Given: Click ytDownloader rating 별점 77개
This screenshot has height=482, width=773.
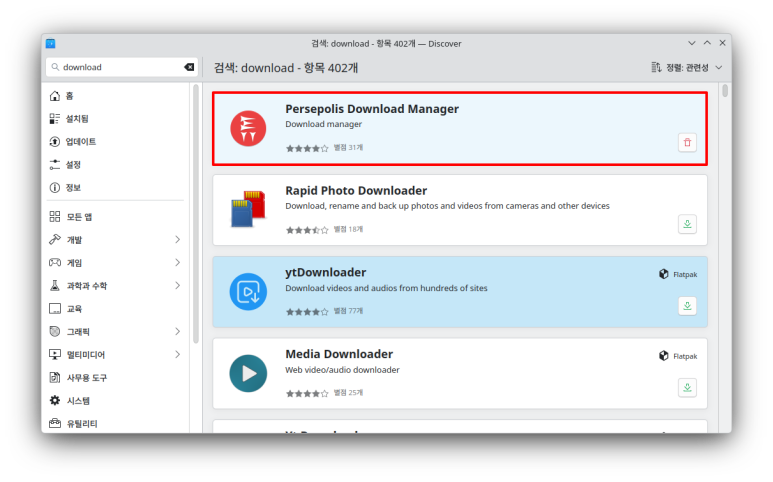Looking at the screenshot, I should (x=324, y=311).
